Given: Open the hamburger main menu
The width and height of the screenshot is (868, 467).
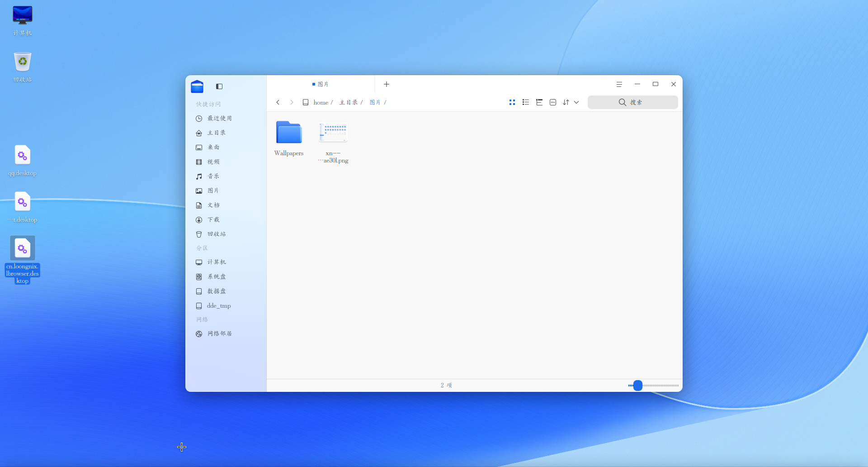Looking at the screenshot, I should [619, 84].
